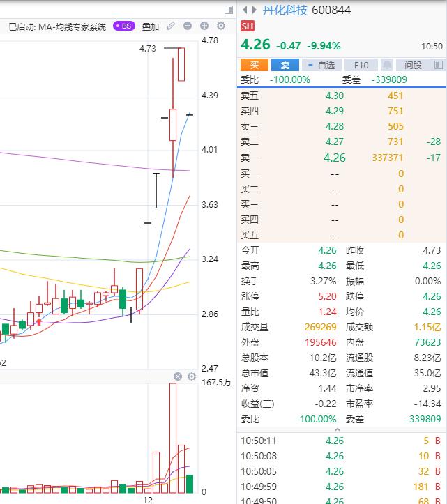
Task: Click the orange 买 buy button
Action: point(254,65)
